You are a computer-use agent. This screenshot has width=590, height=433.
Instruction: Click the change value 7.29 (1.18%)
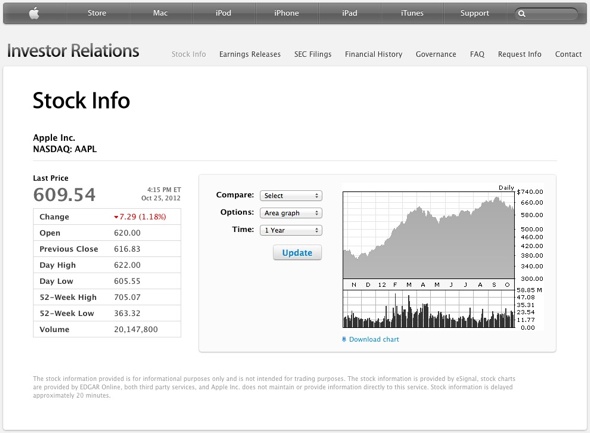click(x=140, y=217)
